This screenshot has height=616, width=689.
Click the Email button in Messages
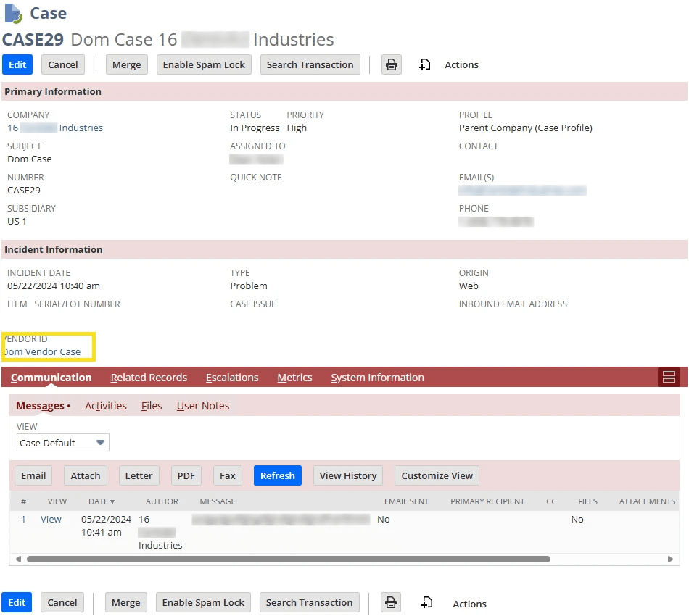click(x=33, y=475)
